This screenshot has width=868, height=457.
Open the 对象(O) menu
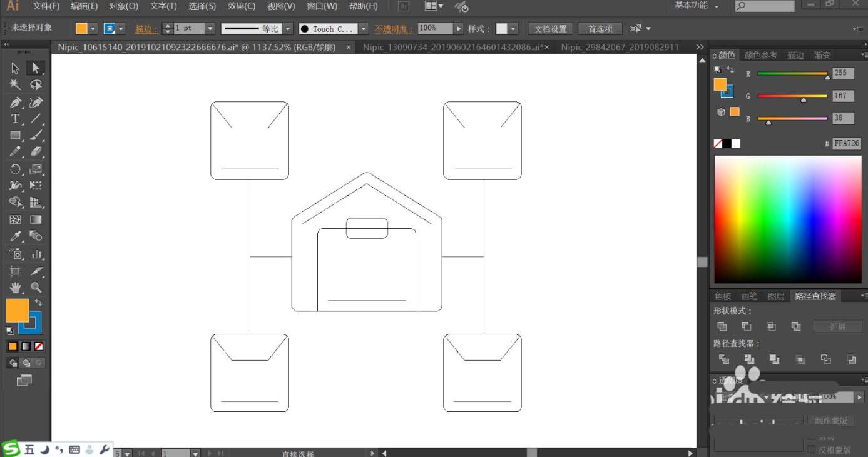pyautogui.click(x=124, y=6)
